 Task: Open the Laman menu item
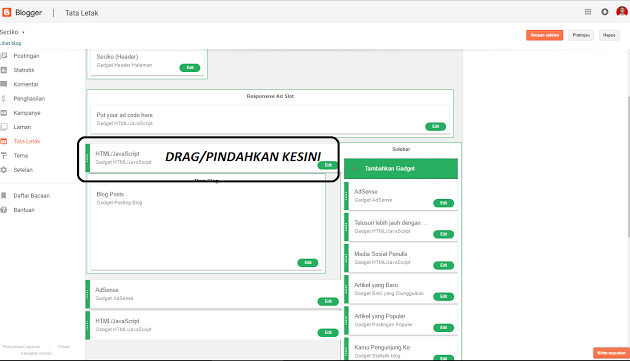point(22,127)
